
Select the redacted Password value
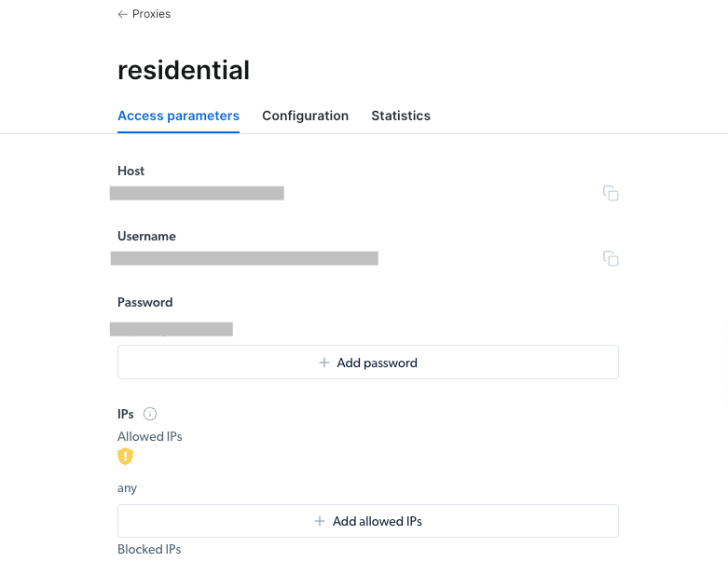click(172, 329)
